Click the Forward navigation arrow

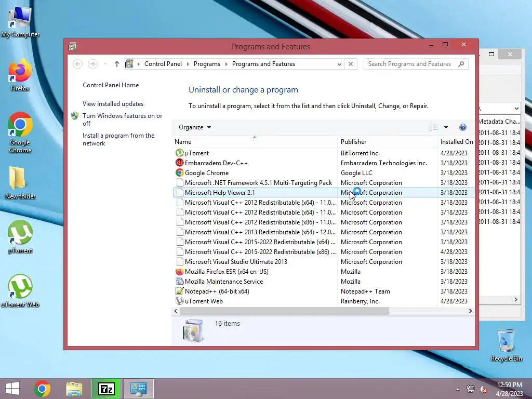click(92, 64)
